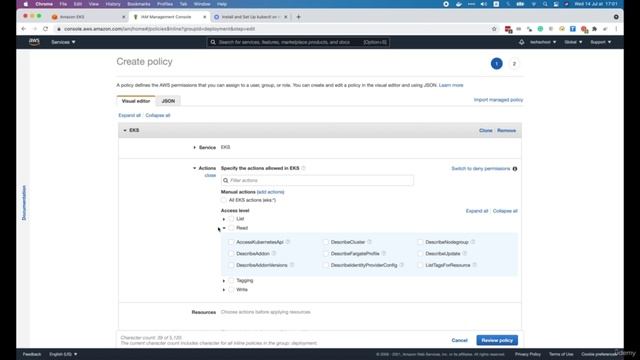Screen dimensions: 640x360
Task: Click the Remove link in EKS block
Action: tap(507, 130)
